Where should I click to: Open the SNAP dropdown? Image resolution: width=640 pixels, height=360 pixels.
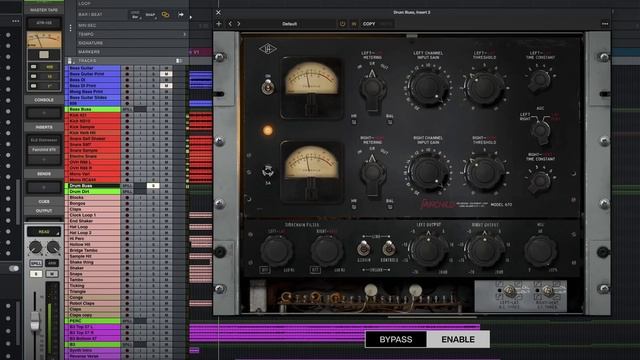click(151, 15)
